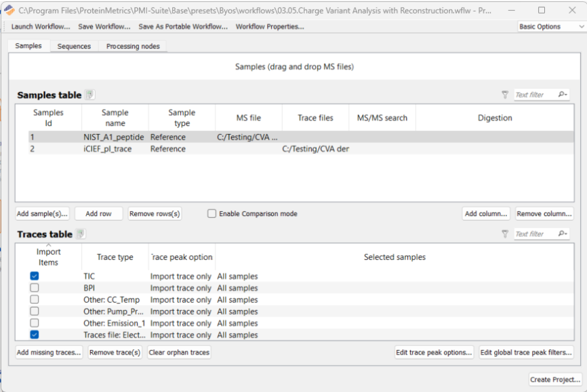Screen dimensions: 587x392
Task: Click the Selected samples column header
Action: point(394,257)
